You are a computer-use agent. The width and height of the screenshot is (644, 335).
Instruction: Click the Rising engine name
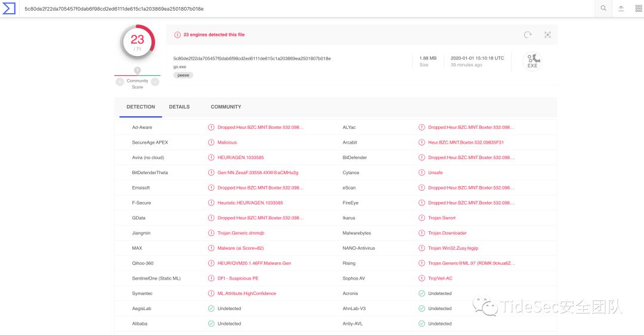pos(349,263)
